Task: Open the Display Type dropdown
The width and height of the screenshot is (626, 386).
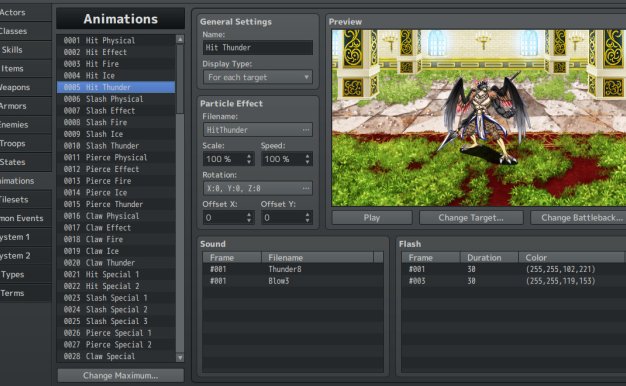Action: point(258,77)
